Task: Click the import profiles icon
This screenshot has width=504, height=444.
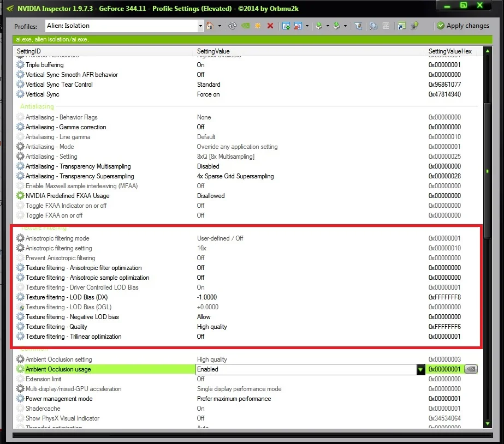Action: click(x=336, y=26)
